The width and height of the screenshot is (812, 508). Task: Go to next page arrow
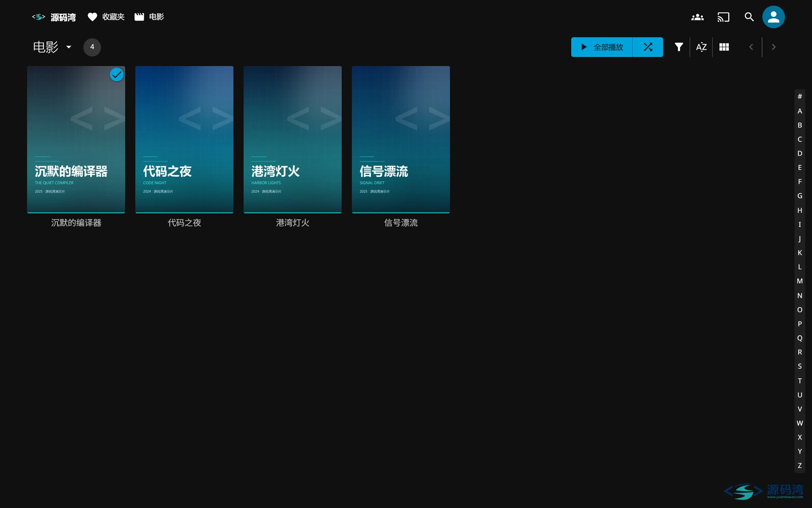[773, 47]
